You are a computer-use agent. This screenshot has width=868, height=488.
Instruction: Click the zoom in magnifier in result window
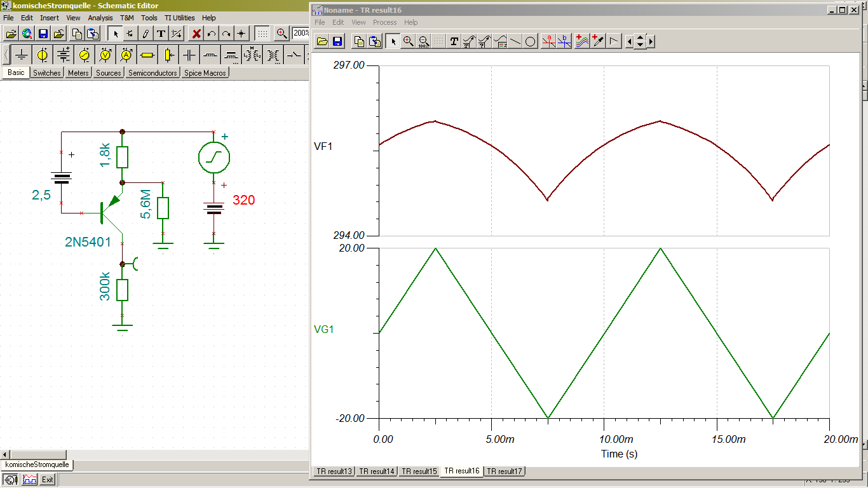pos(409,42)
